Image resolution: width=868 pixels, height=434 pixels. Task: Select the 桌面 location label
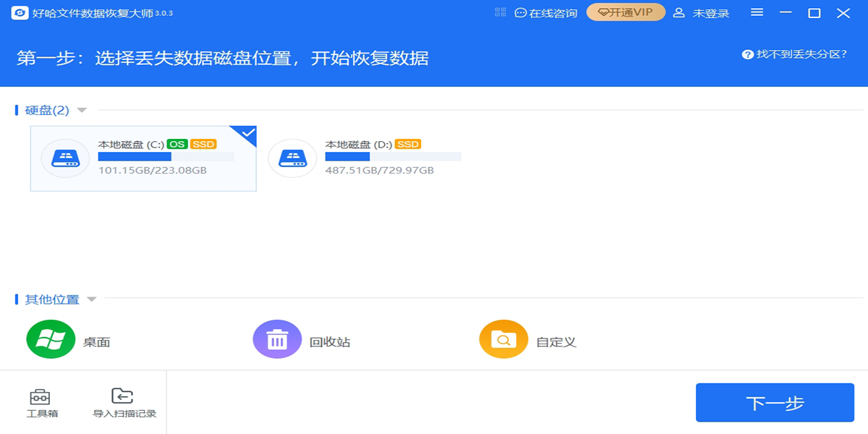click(97, 342)
